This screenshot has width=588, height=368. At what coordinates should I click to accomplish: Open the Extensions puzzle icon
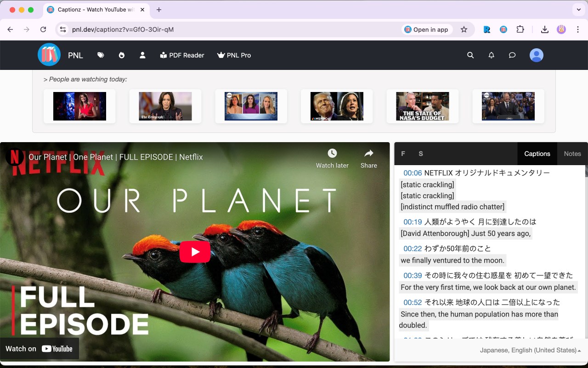pyautogui.click(x=520, y=29)
